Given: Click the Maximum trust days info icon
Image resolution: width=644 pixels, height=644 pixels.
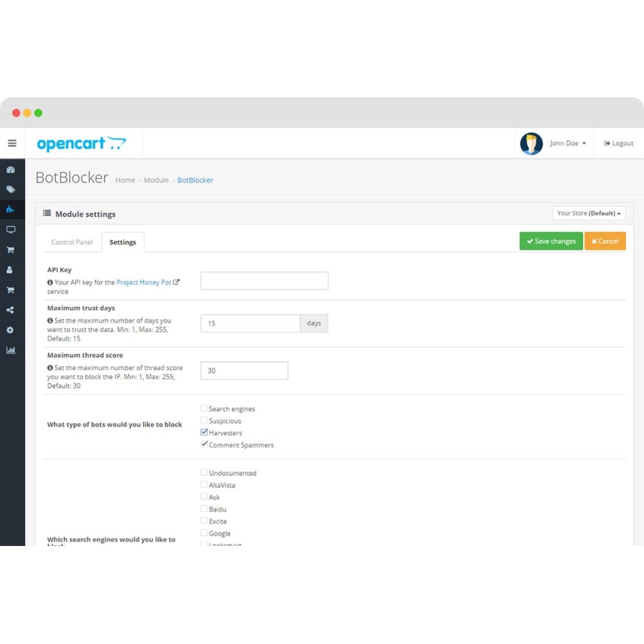Looking at the screenshot, I should 50,321.
